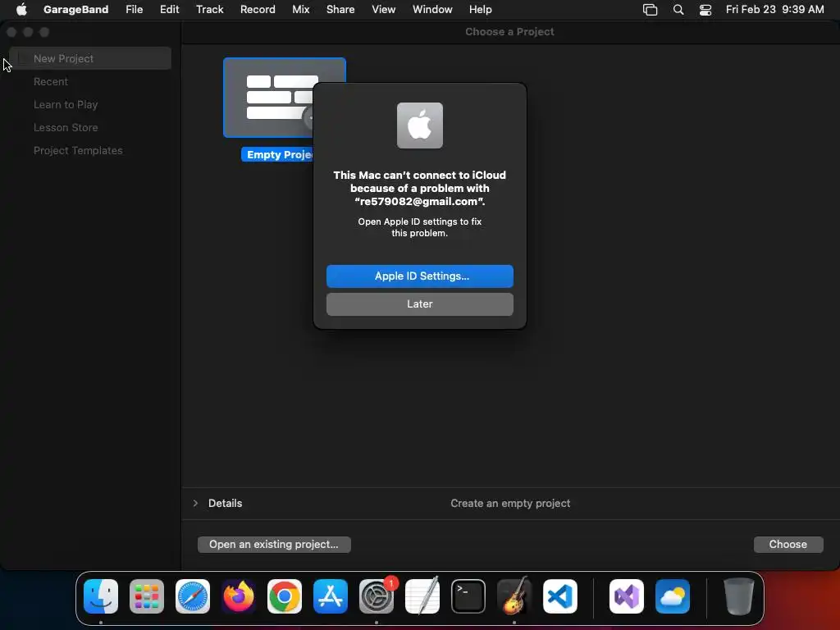
Task: Open the Record menu
Action: (x=258, y=10)
